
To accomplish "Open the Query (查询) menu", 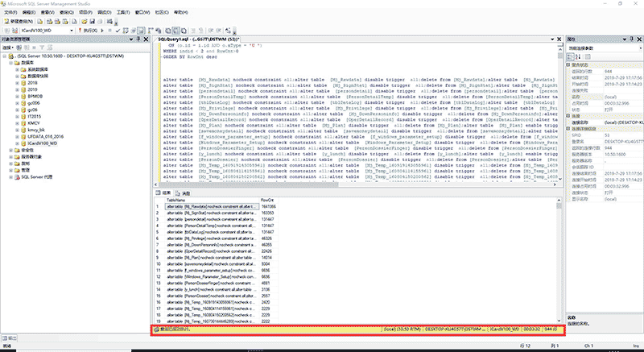I will coord(67,12).
